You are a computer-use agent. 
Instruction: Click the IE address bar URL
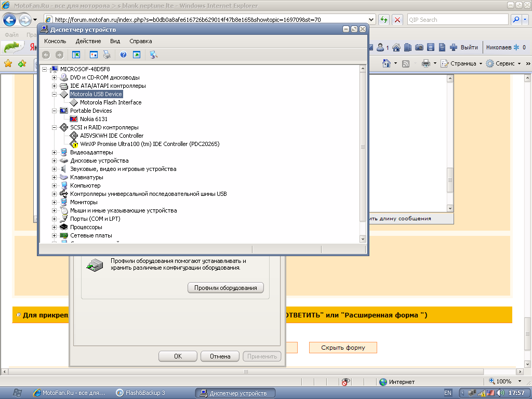(x=188, y=20)
